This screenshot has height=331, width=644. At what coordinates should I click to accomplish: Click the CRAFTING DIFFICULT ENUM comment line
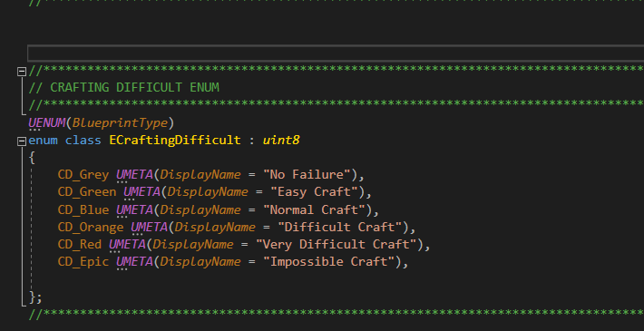123,87
